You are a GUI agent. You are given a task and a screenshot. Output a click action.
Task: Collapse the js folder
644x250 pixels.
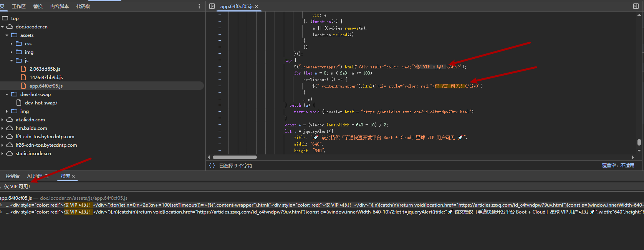[x=12, y=61]
